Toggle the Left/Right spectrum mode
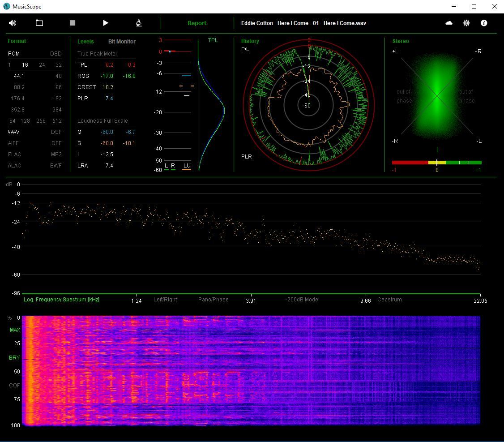This screenshot has height=442, width=504. click(165, 300)
